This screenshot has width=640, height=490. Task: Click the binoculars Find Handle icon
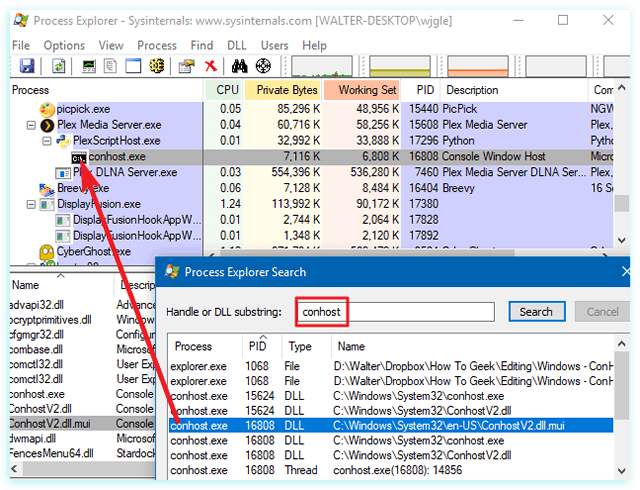click(x=240, y=66)
